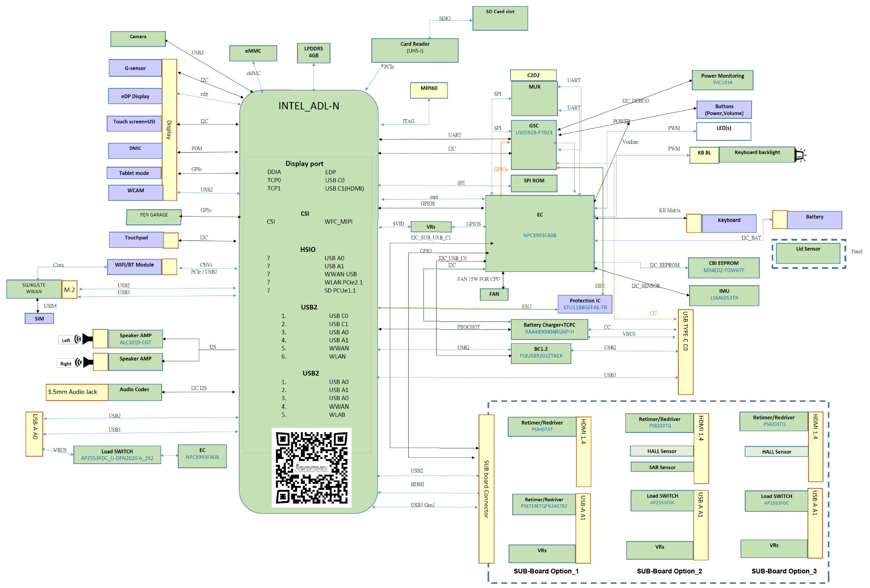This screenshot has width=870, height=588.
Task: Click the HALL Sensor in SUB-Board Option_2
Action: click(662, 451)
